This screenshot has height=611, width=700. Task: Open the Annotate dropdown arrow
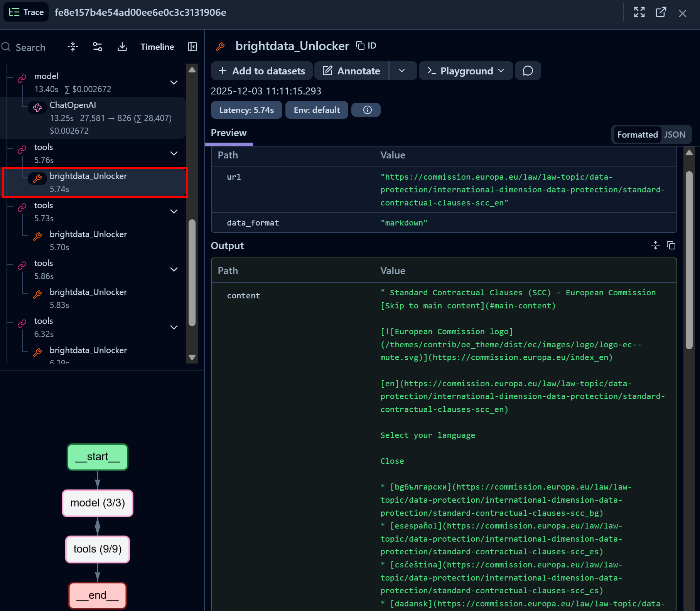(x=402, y=71)
